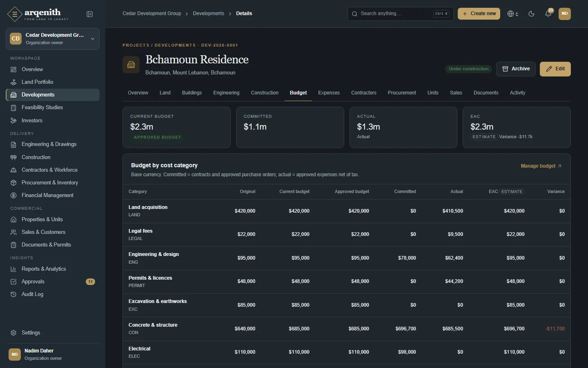The width and height of the screenshot is (588, 368).
Task: Archive this development
Action: (x=516, y=69)
